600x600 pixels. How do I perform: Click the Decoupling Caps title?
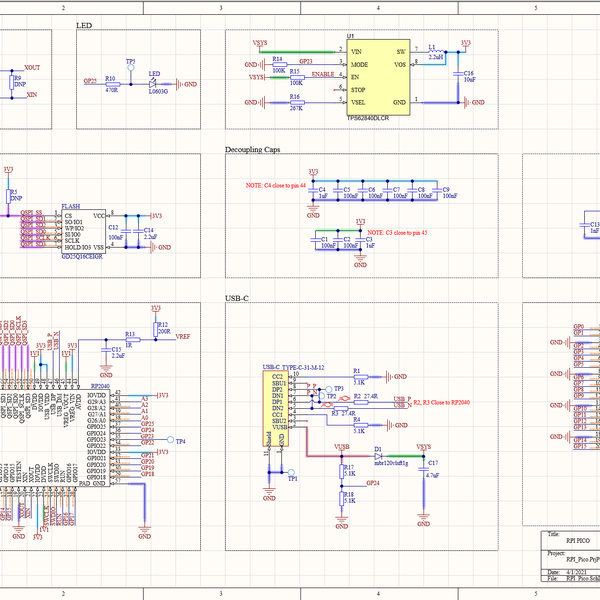pos(253,150)
